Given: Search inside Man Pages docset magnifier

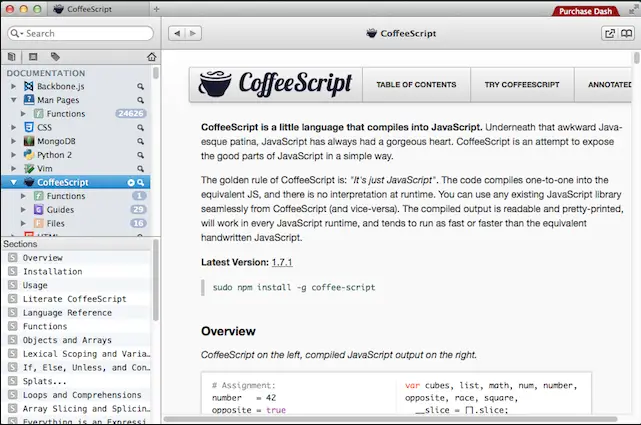Looking at the screenshot, I should pos(140,100).
